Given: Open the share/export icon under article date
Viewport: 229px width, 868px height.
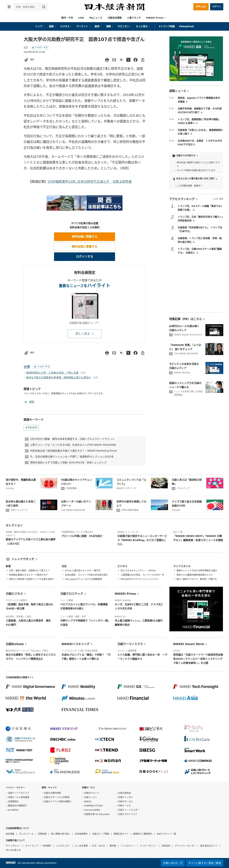Looking at the screenshot, I should point(143,60).
